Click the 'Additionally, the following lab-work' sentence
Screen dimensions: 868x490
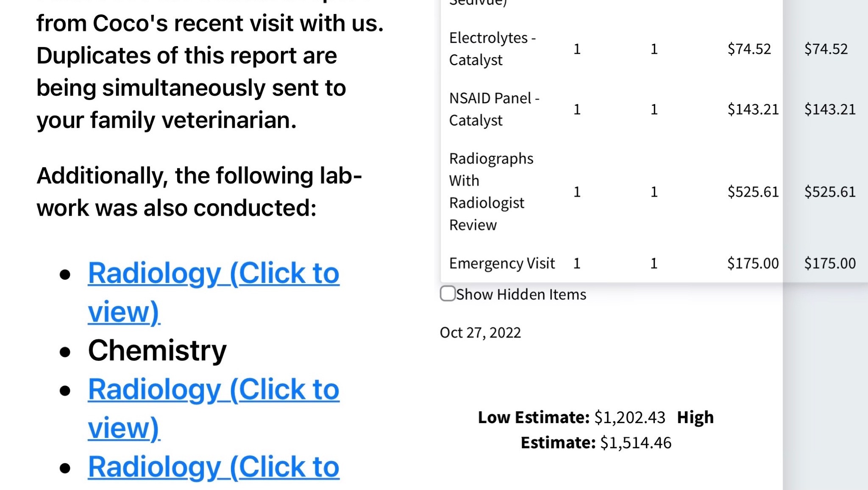199,176
